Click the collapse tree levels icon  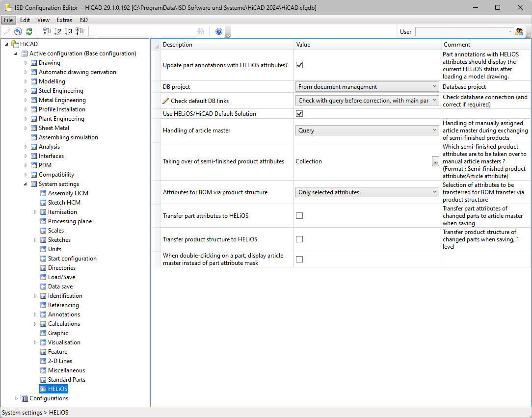coord(47,31)
